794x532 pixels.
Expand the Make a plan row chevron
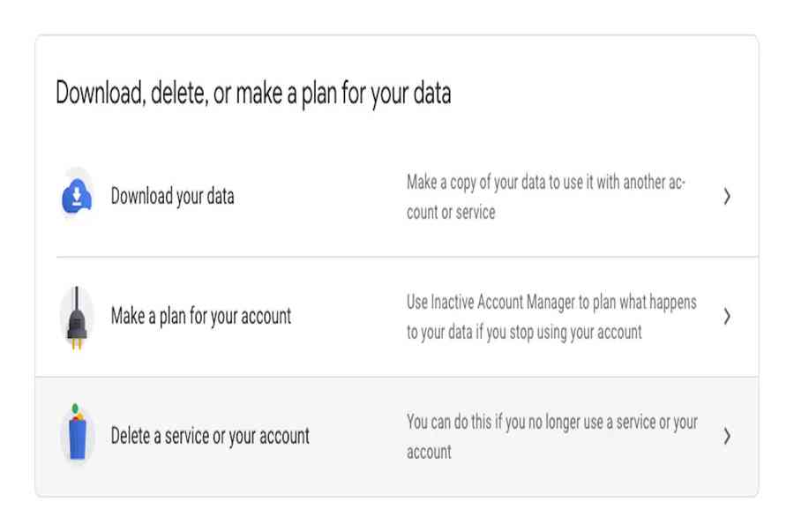[x=726, y=316]
